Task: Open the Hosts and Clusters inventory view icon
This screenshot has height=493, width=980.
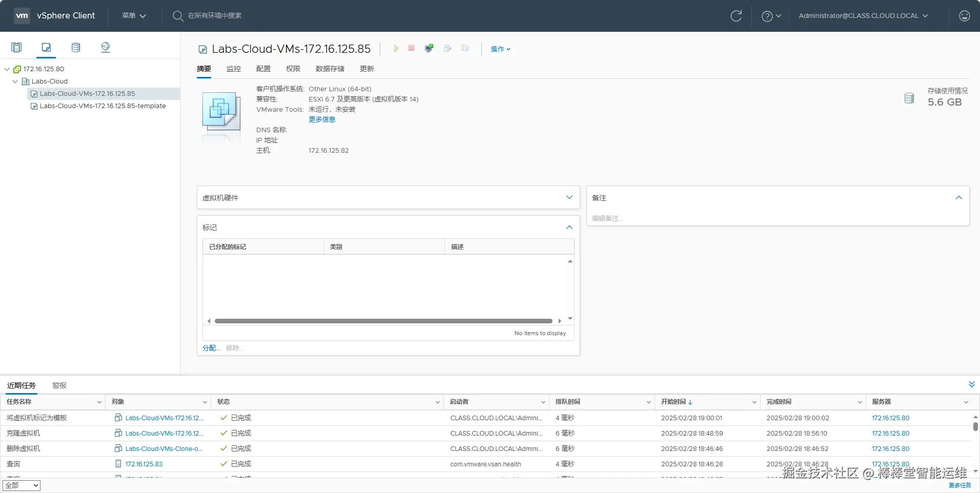Action: pos(16,47)
